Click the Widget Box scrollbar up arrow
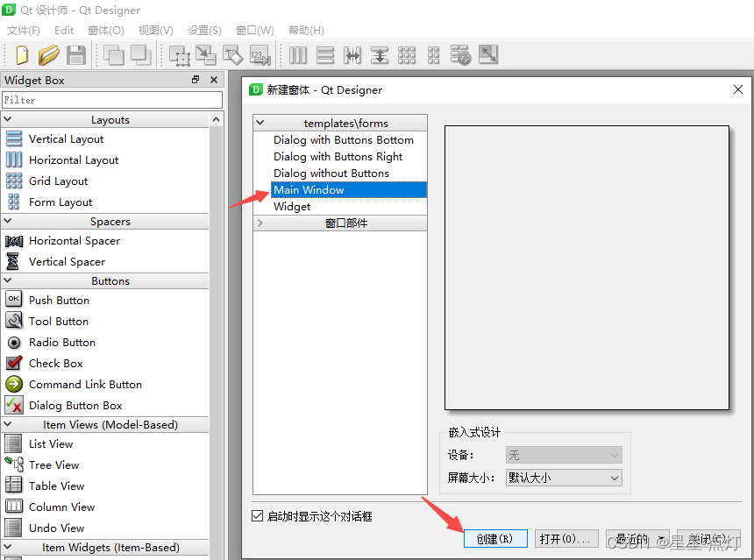Image resolution: width=754 pixels, height=560 pixels. click(217, 119)
